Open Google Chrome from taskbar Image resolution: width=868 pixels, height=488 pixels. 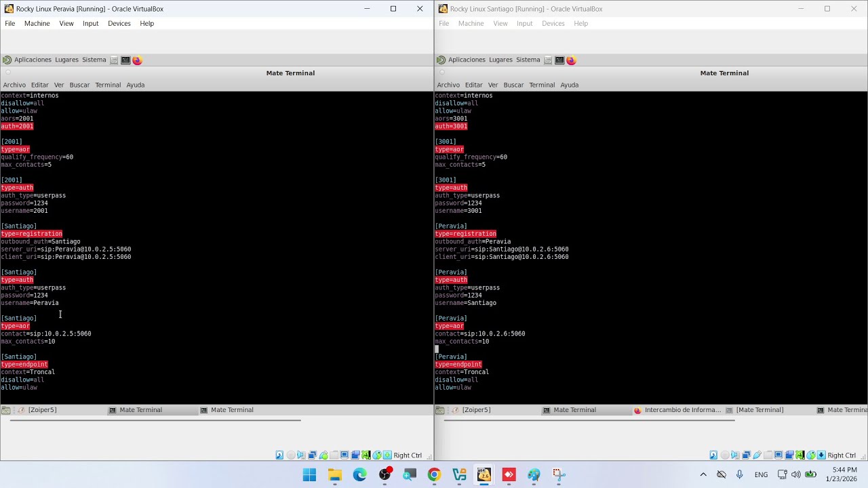[434, 474]
